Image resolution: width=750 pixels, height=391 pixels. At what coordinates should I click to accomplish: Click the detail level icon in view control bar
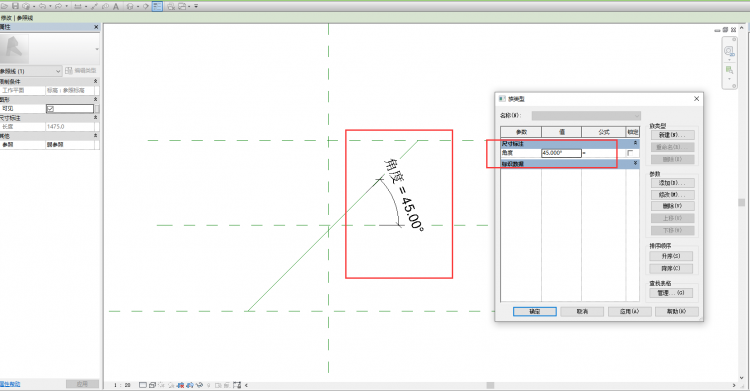pyautogui.click(x=143, y=385)
